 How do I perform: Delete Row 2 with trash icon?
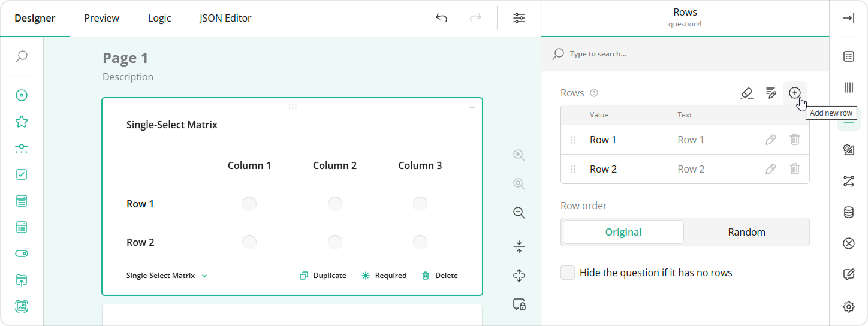pyautogui.click(x=795, y=169)
